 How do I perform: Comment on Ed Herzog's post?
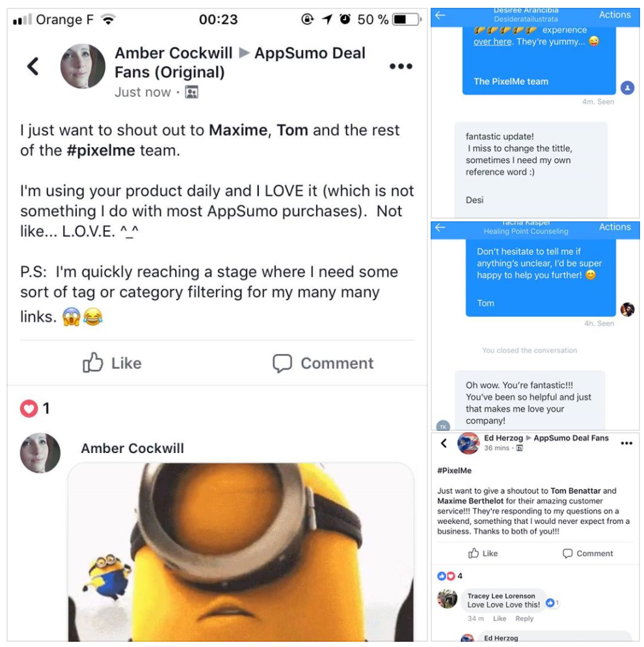(x=587, y=553)
